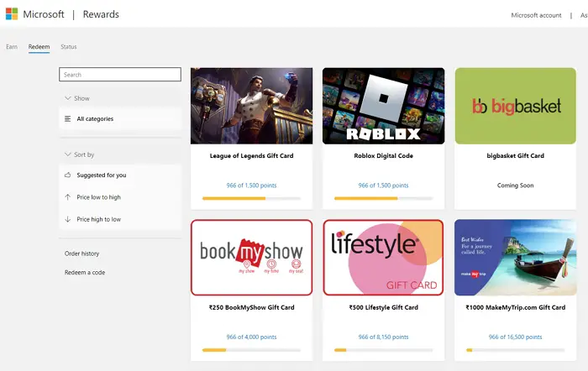Open the BookMyShow gift card image

(x=252, y=258)
